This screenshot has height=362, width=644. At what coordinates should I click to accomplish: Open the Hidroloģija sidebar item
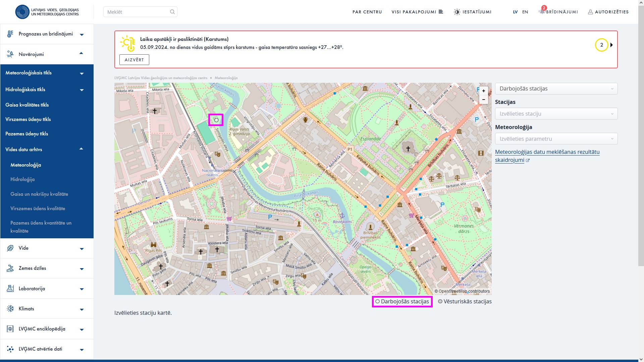pos(22,179)
